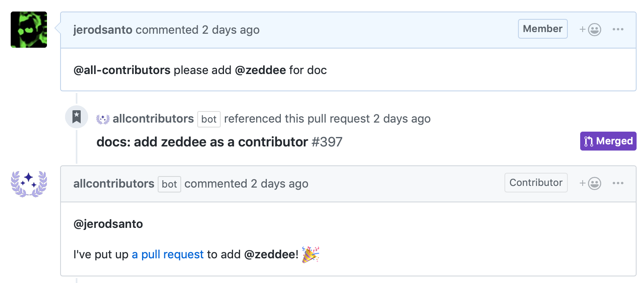
Task: Click small allcontributors icon in reference event
Action: point(103,119)
